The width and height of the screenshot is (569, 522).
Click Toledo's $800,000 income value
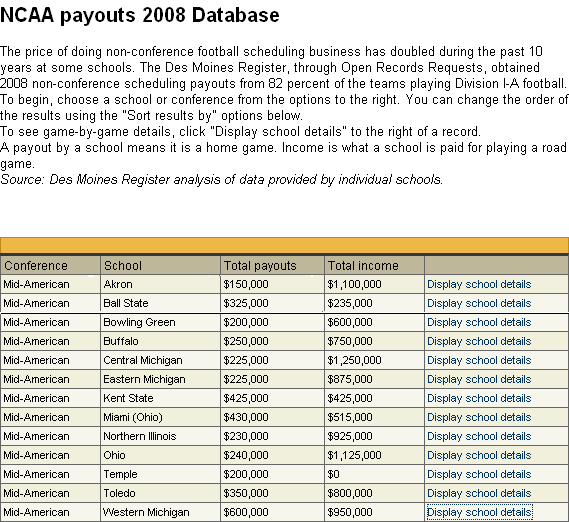click(350, 493)
